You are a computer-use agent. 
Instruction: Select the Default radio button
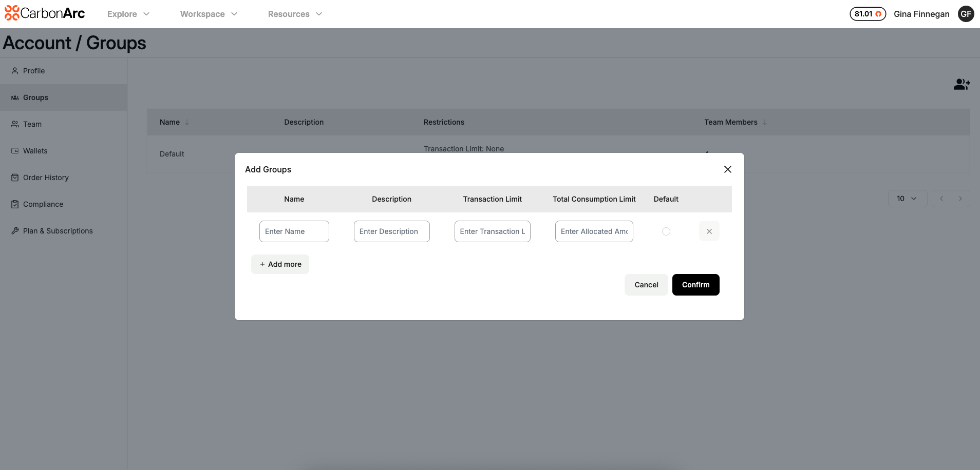click(x=666, y=231)
